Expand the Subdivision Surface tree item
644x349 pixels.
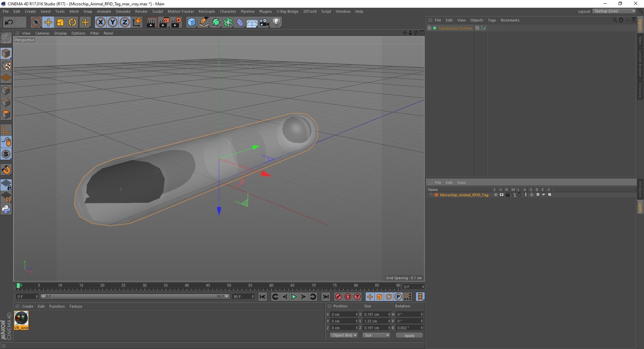coord(429,28)
